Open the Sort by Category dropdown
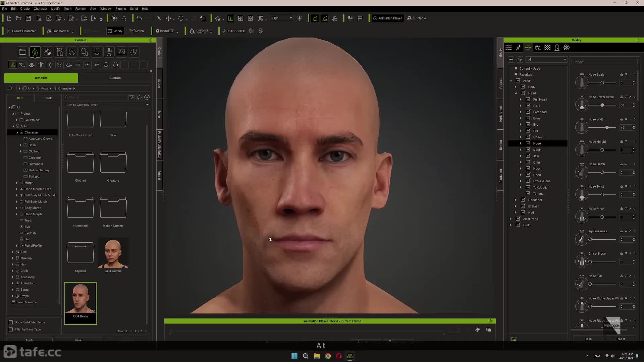 coord(107,105)
